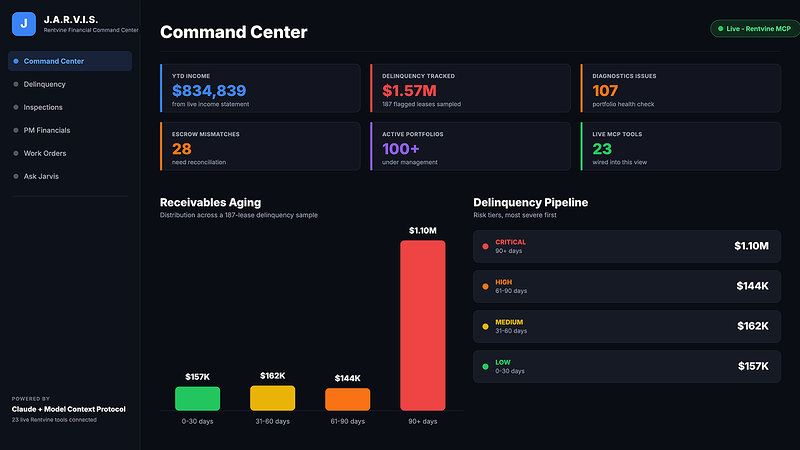Image resolution: width=800 pixels, height=450 pixels.
Task: Click the '0-30 days' axis label
Action: click(197, 421)
